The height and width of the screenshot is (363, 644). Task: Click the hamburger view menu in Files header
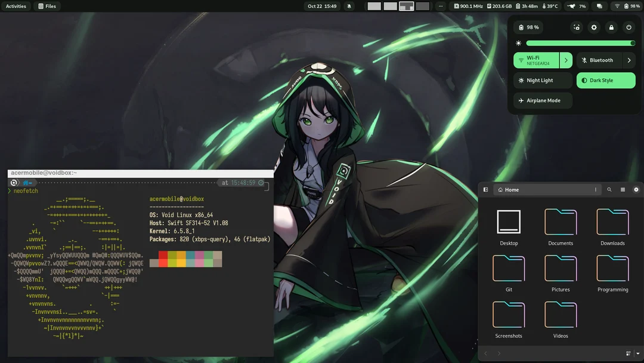(x=623, y=189)
